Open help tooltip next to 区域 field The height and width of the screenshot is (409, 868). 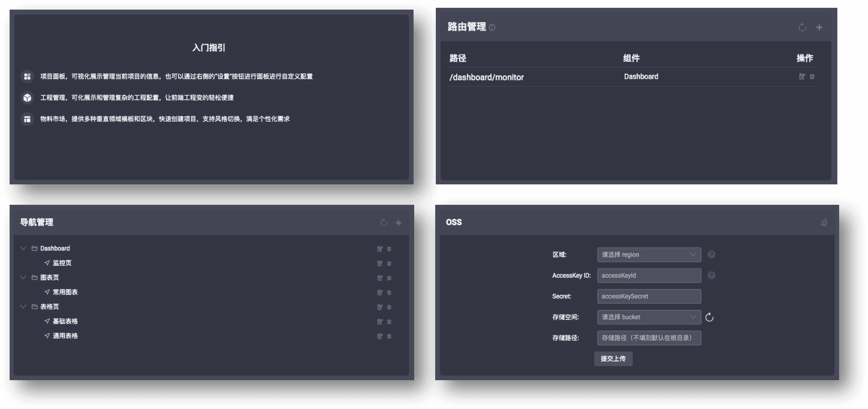tap(711, 254)
